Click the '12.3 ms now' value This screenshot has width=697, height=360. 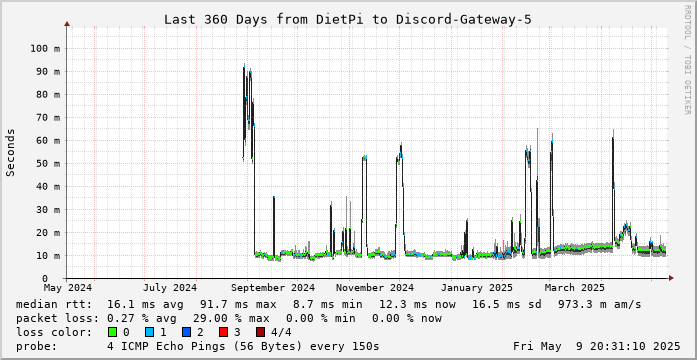(418, 304)
